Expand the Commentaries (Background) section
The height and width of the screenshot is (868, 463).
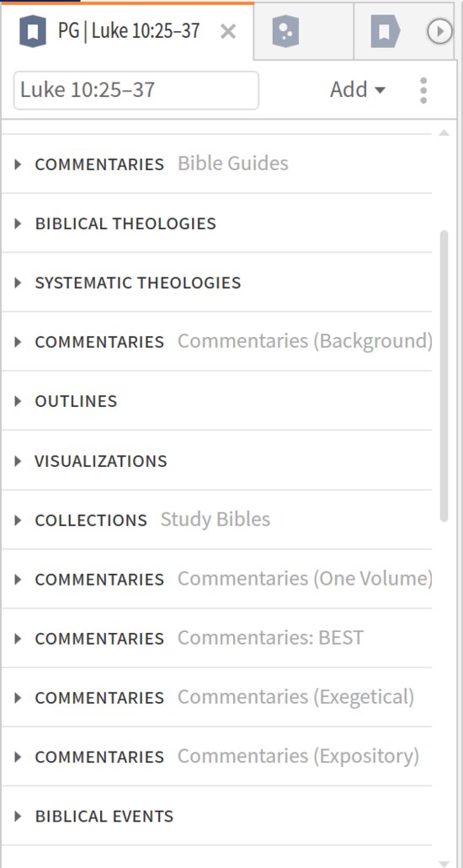[217, 341]
